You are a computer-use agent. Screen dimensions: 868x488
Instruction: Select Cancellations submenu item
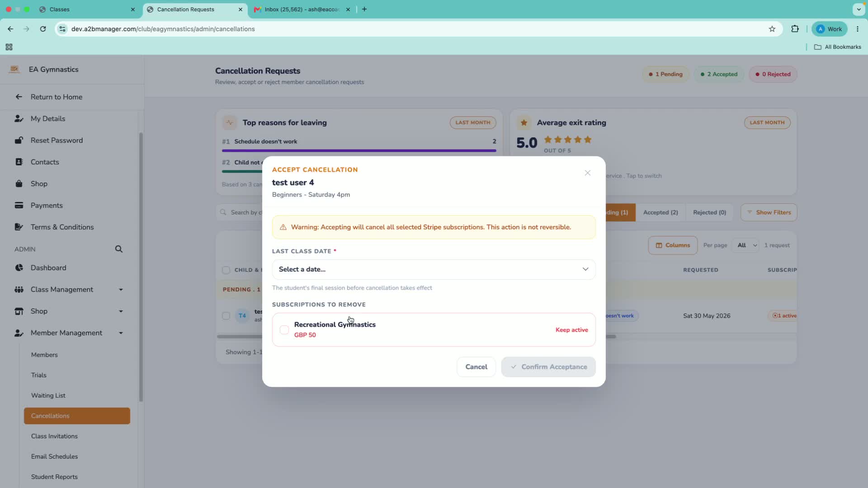coord(77,416)
